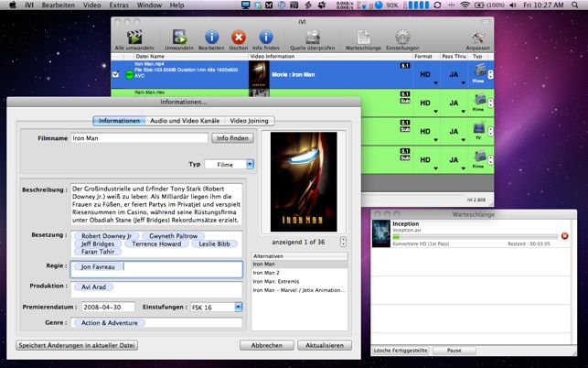Open the Warteschlange from the toolbar
The width and height of the screenshot is (588, 368).
pos(363,38)
